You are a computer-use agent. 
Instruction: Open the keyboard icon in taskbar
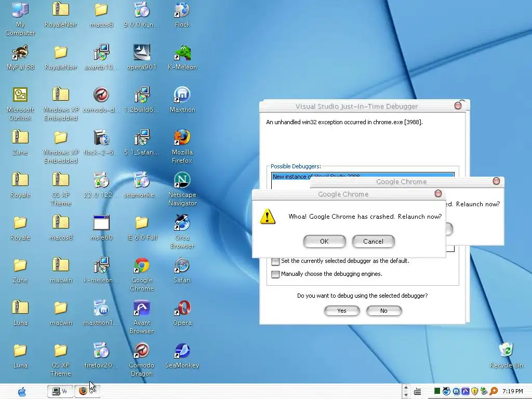(x=418, y=392)
